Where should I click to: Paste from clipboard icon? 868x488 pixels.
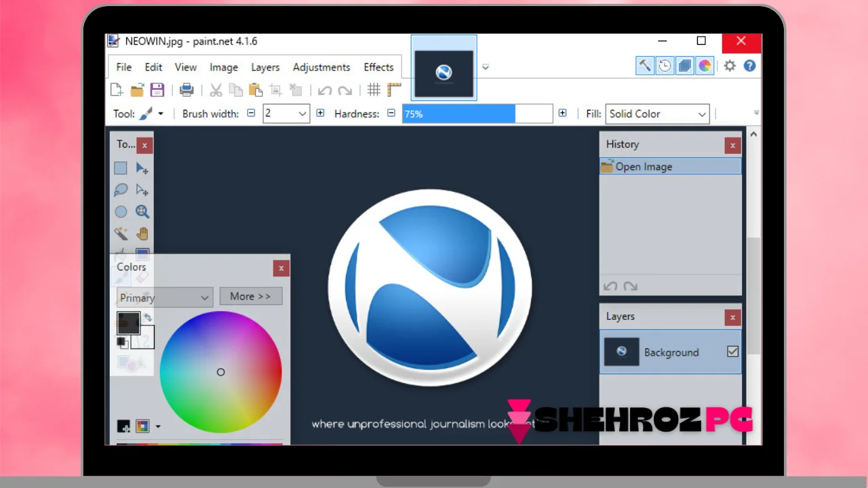pos(256,89)
